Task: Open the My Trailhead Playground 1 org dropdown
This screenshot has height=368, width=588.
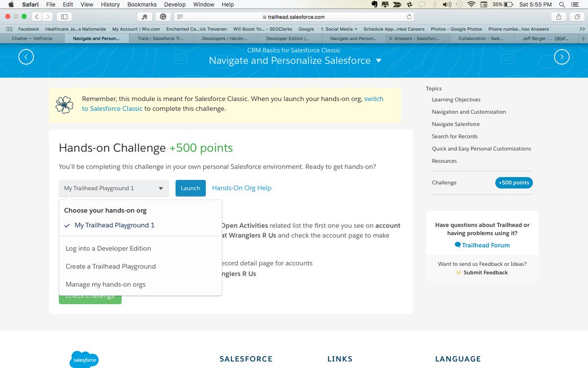Action: click(x=114, y=188)
